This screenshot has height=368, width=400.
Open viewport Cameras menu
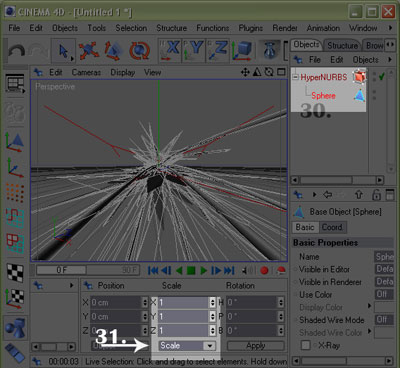pos(86,72)
